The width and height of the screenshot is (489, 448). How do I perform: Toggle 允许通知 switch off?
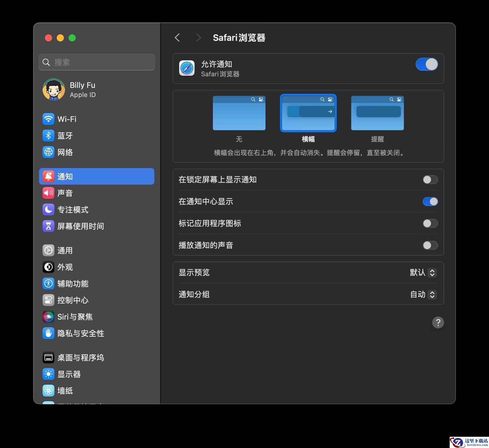pos(427,64)
